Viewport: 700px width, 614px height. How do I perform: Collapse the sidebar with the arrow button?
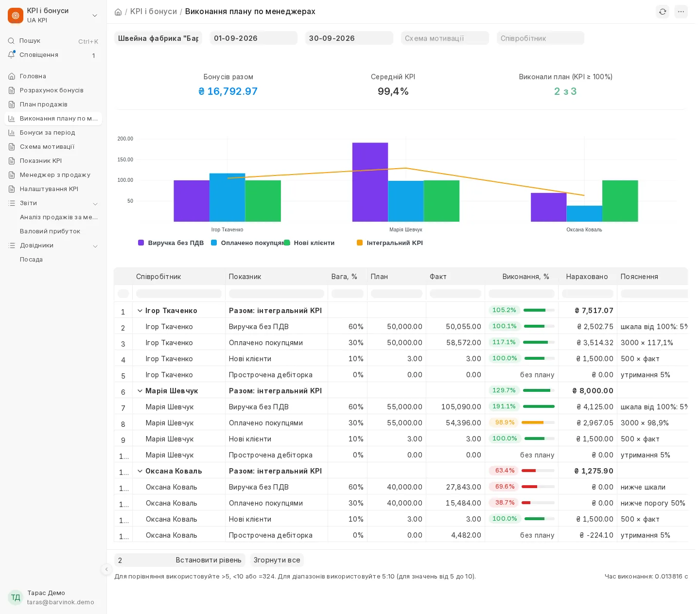[106, 569]
